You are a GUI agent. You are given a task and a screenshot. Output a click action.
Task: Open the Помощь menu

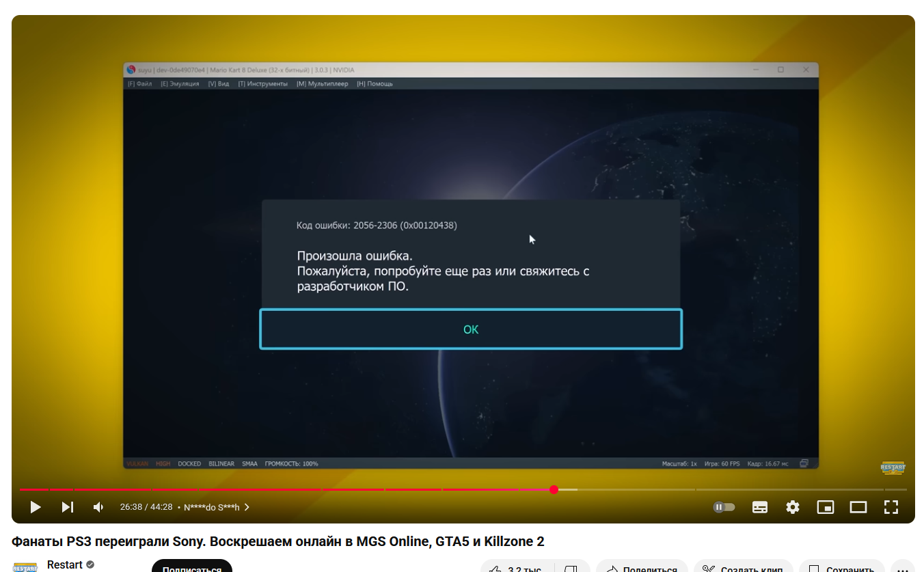point(375,84)
